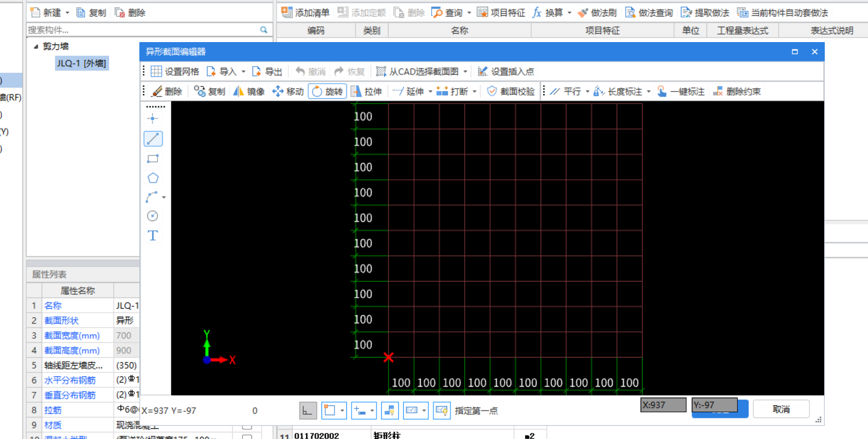The width and height of the screenshot is (868, 439).
Task: Focus the 搜索构件 search field
Action: (142, 30)
